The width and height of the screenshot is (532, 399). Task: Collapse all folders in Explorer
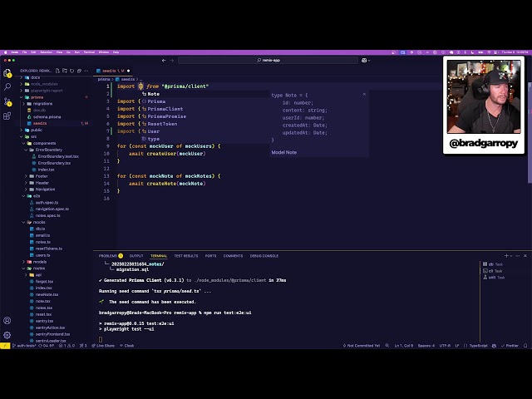click(x=79, y=71)
